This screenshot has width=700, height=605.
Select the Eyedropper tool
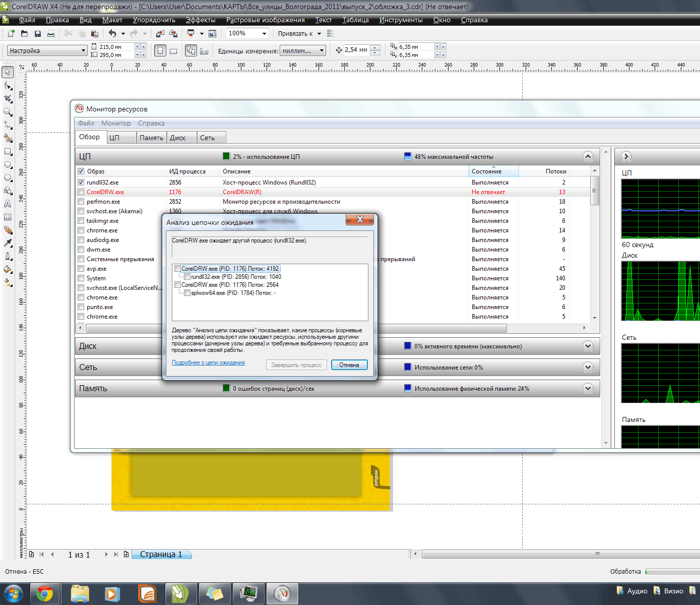pyautogui.click(x=8, y=243)
